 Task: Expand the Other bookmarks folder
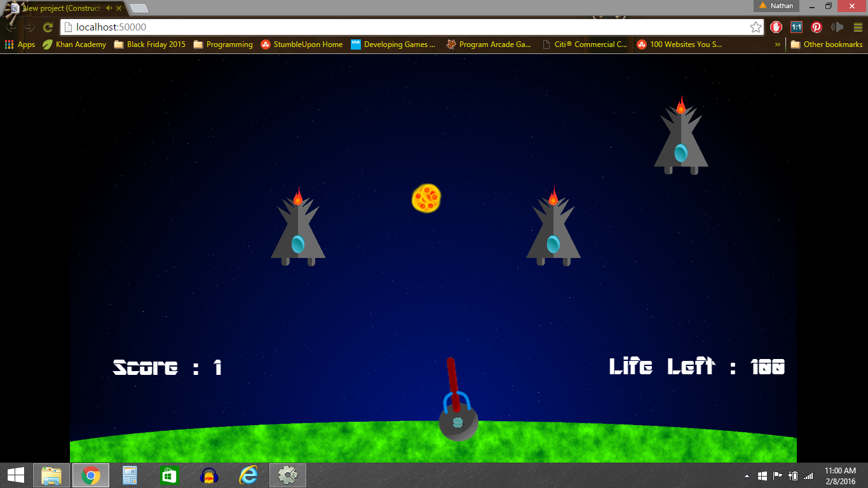[x=827, y=44]
